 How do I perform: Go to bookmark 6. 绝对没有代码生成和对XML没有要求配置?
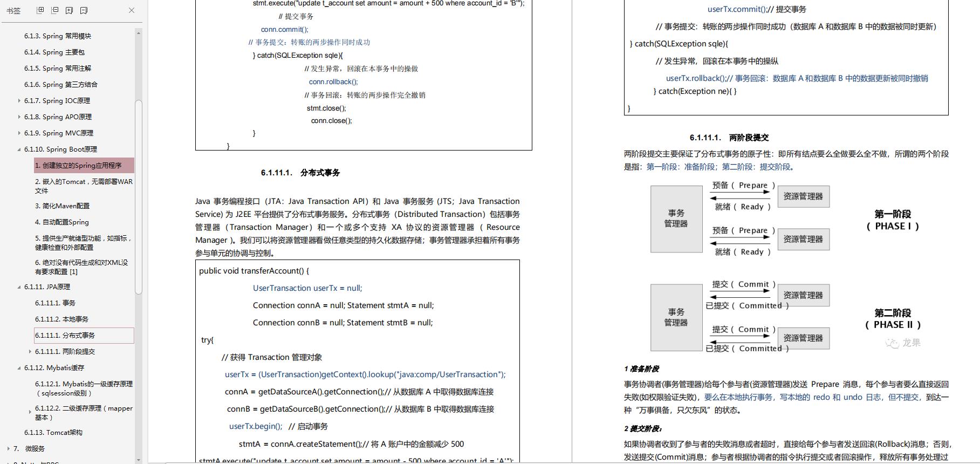pos(81,267)
